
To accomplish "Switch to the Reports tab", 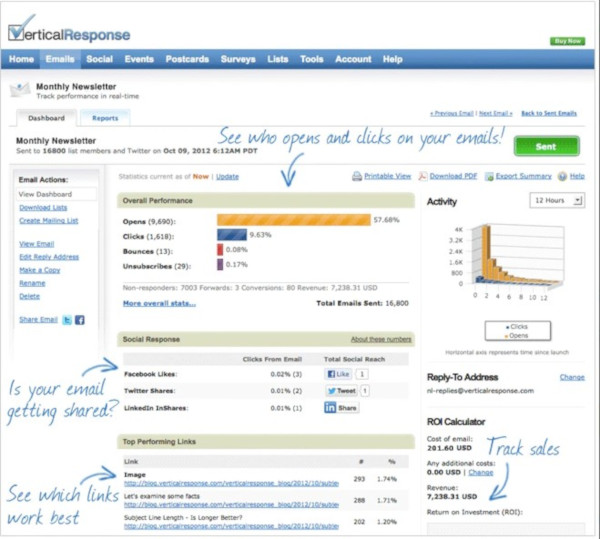I will 105,118.
